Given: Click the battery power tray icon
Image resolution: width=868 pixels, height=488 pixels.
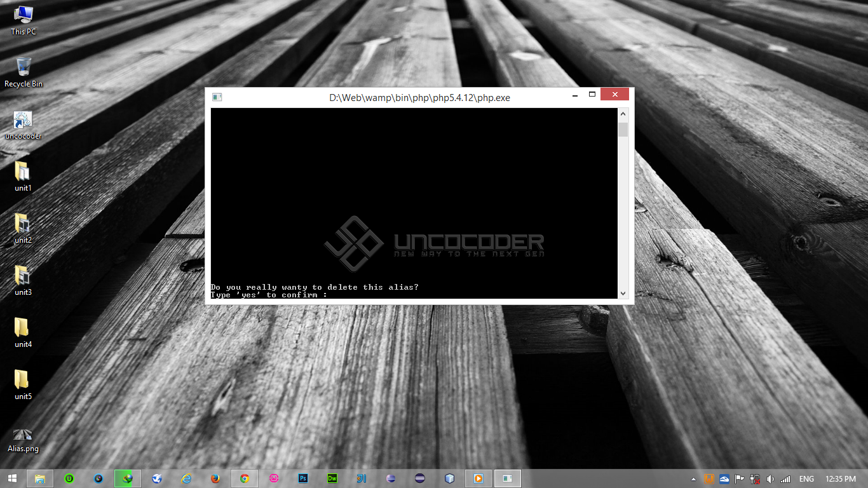Looking at the screenshot, I should click(755, 479).
